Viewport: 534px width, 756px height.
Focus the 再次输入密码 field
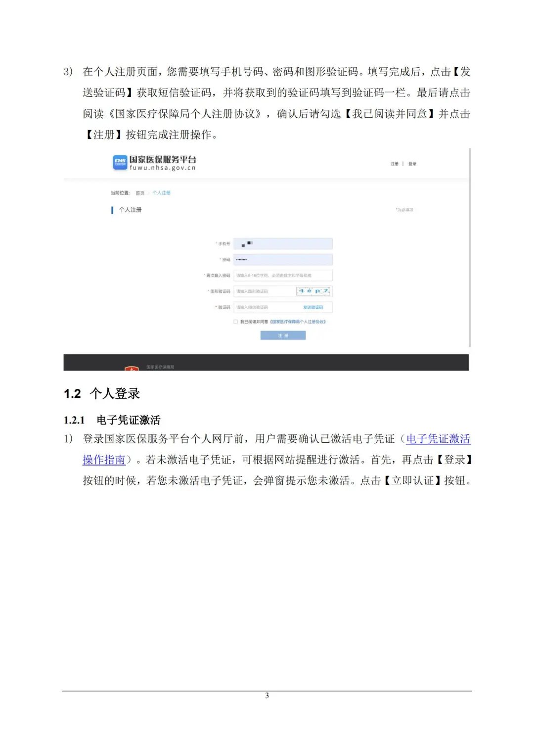click(x=283, y=275)
